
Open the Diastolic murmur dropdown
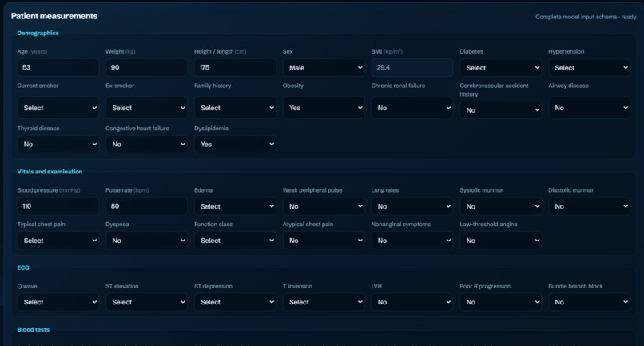[x=589, y=206]
